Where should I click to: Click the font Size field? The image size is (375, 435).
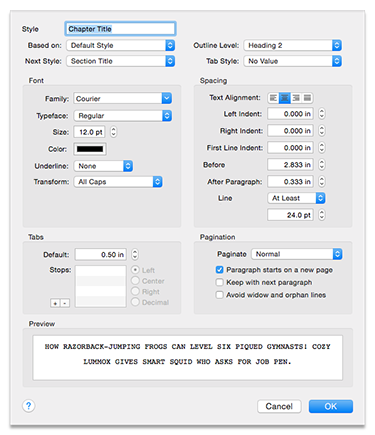tap(89, 132)
